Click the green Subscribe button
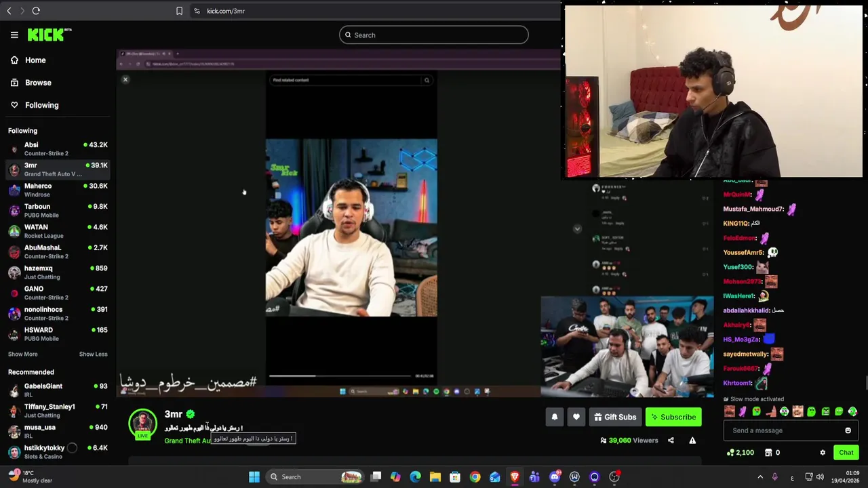This screenshot has width=868, height=488. tap(673, 417)
